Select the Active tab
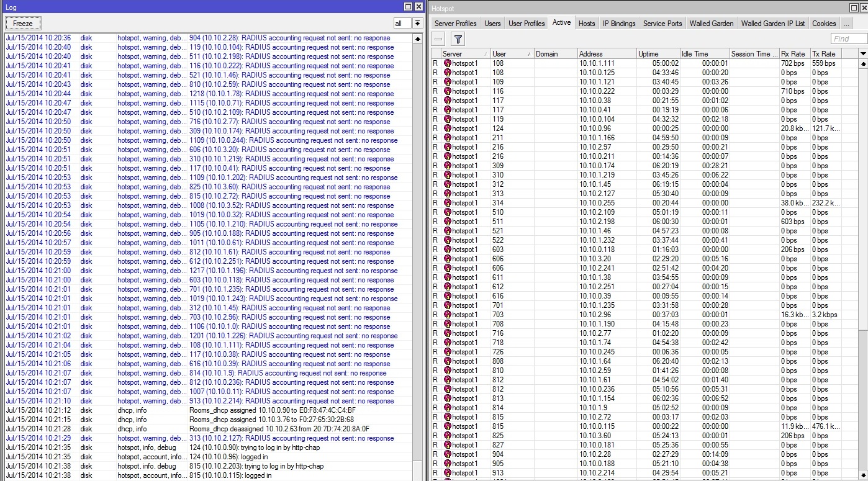Image resolution: width=868 pixels, height=481 pixels. 561,23
